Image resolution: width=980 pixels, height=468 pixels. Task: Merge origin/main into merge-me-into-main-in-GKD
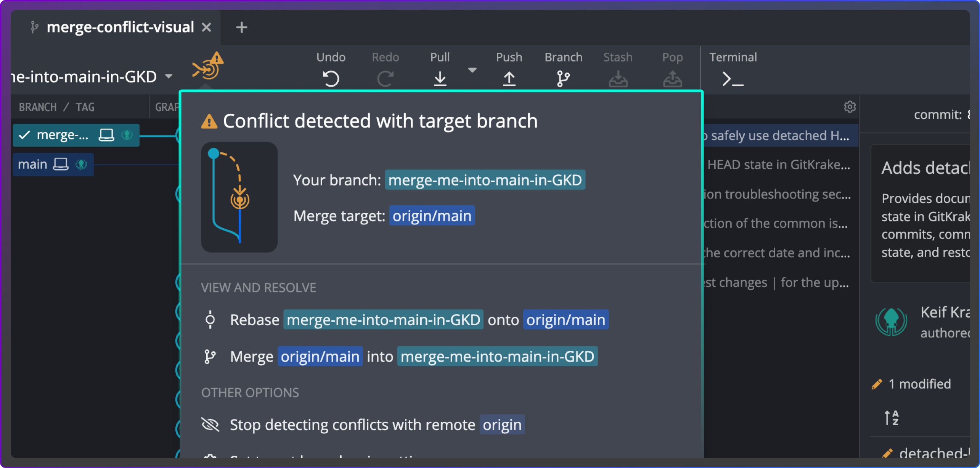coord(400,356)
